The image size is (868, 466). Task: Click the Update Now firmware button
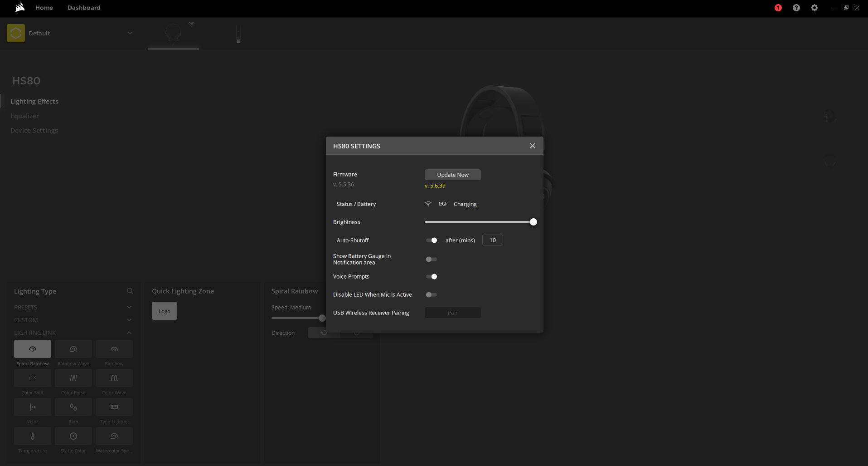point(452,175)
